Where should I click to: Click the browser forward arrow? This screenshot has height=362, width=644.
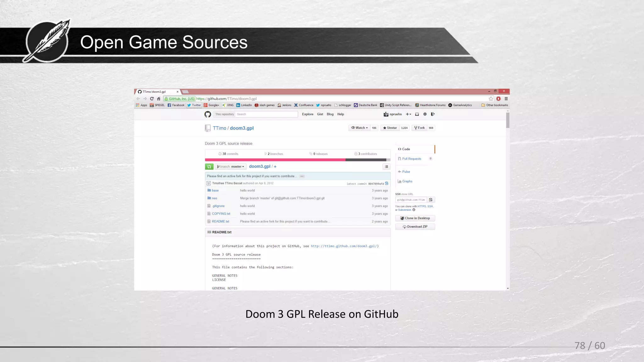(x=145, y=99)
